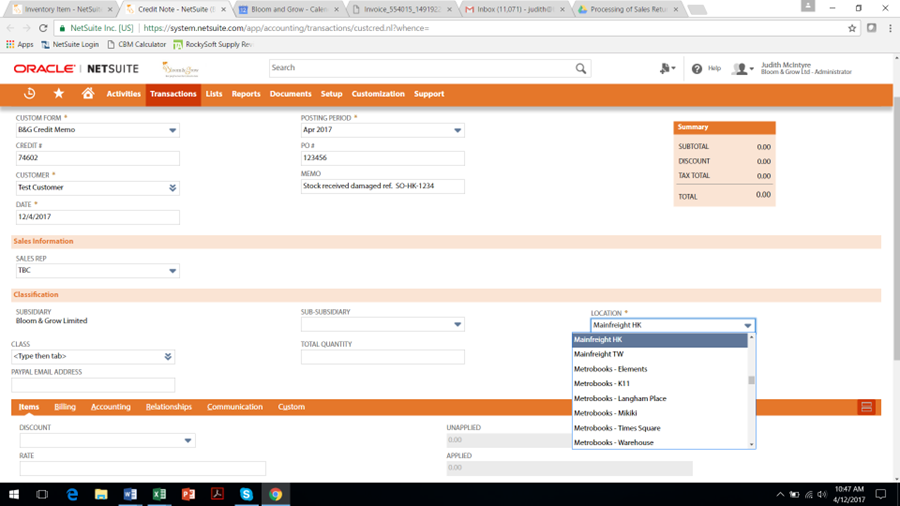Image resolution: width=900 pixels, height=506 pixels.
Task: Open the Posting Period dropdown
Action: click(457, 130)
